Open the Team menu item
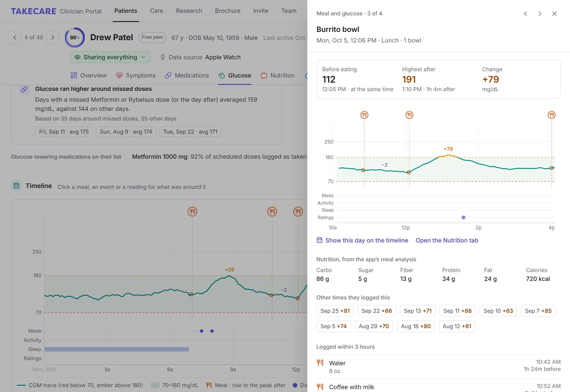This screenshot has height=392, width=570. [289, 11]
